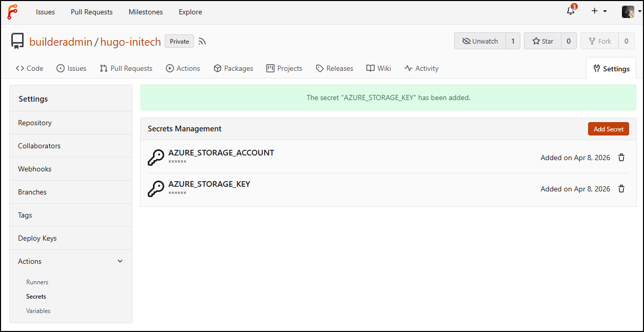
Task: Open Webhooks settings in sidebar
Action: tap(35, 169)
